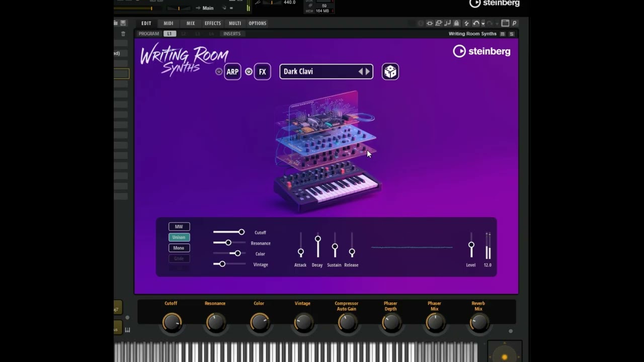Click the random preset dice icon

390,71
